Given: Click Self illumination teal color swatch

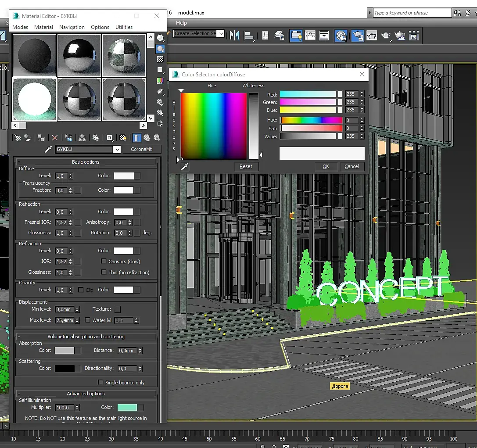Looking at the screenshot, I should (x=127, y=408).
